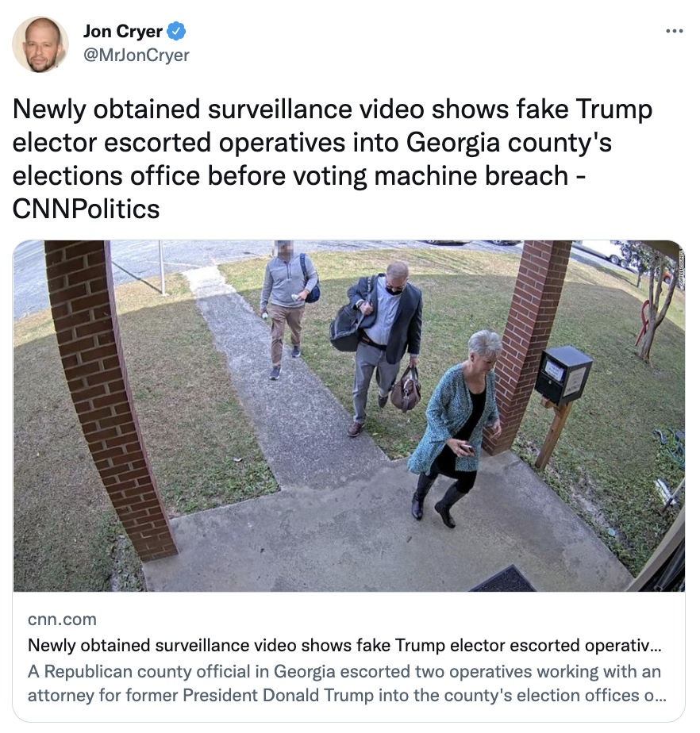Click card description 'A Republican county official'
The height and width of the screenshot is (733, 700).
click(x=347, y=683)
